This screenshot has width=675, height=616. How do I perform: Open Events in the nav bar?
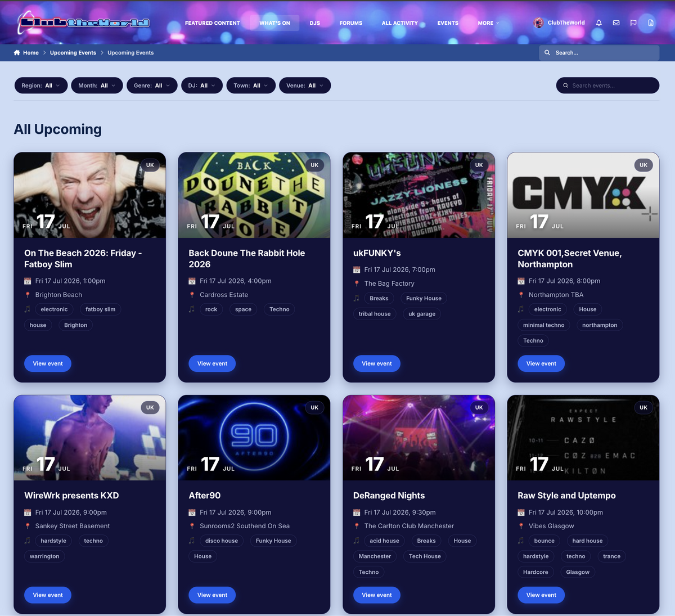click(x=448, y=23)
